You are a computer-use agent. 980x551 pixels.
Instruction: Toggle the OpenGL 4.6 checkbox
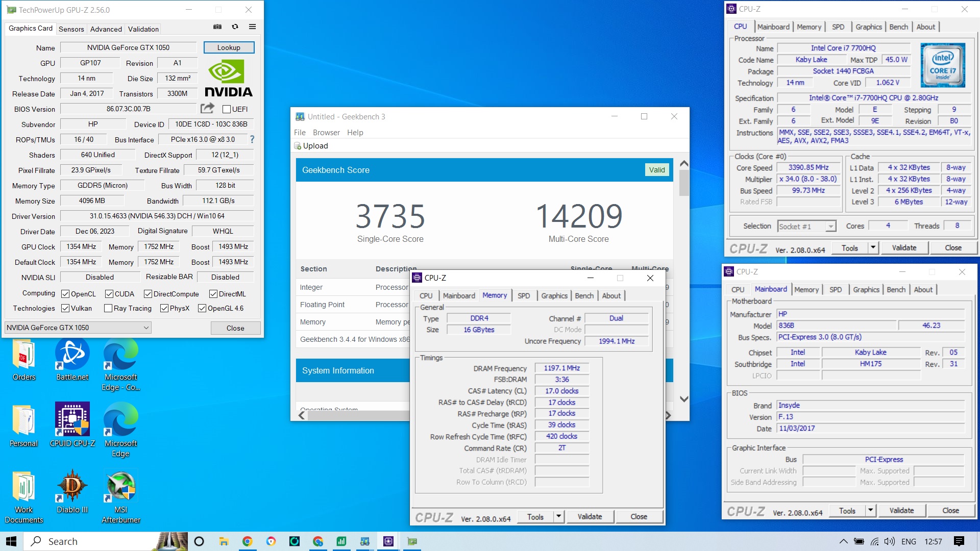click(202, 308)
